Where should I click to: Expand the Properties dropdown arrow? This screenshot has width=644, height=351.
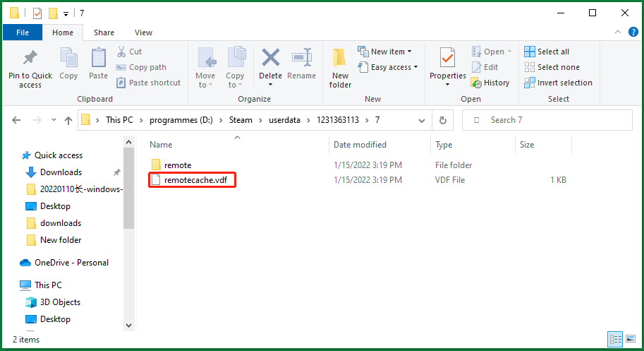(448, 85)
